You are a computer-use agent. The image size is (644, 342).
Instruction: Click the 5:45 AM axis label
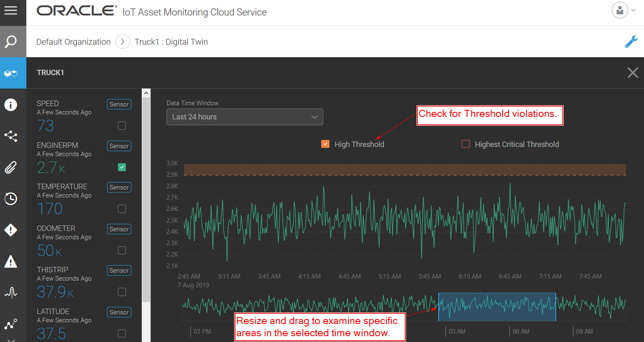click(x=430, y=276)
